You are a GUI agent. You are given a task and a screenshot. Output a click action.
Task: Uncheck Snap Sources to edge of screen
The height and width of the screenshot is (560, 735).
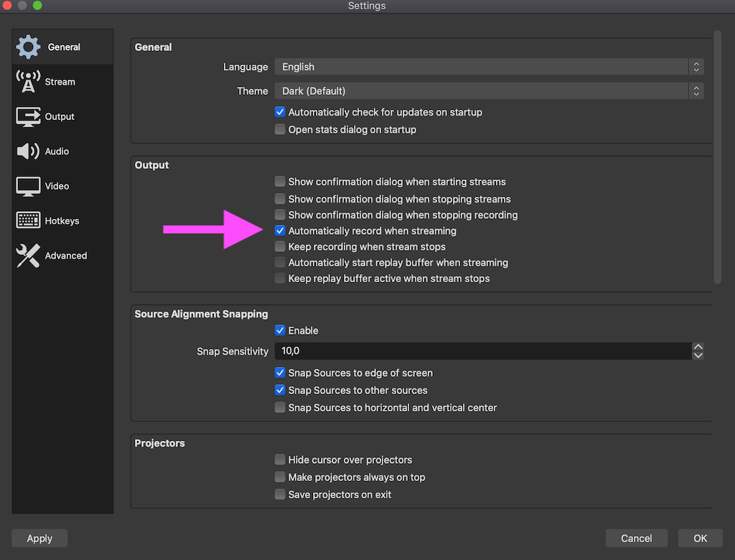tap(280, 373)
